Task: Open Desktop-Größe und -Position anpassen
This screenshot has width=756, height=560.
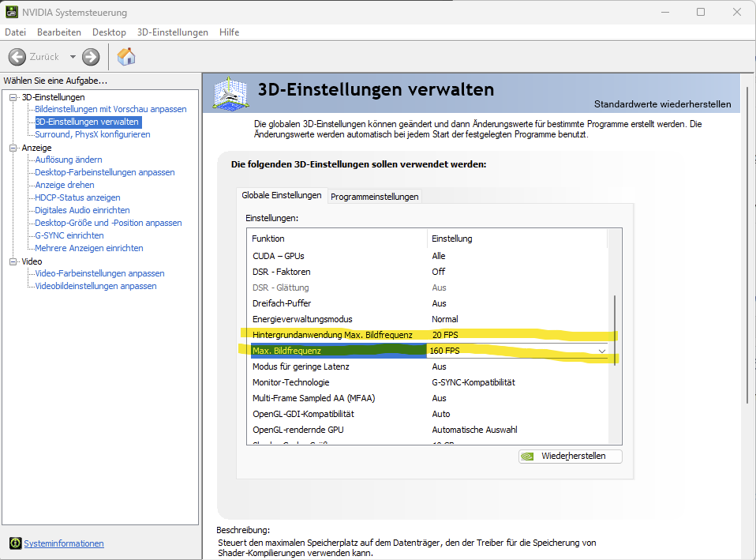Action: point(108,223)
